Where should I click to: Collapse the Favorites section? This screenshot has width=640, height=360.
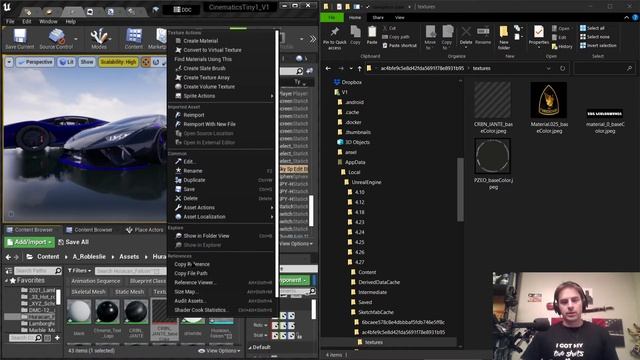[x=6, y=280]
